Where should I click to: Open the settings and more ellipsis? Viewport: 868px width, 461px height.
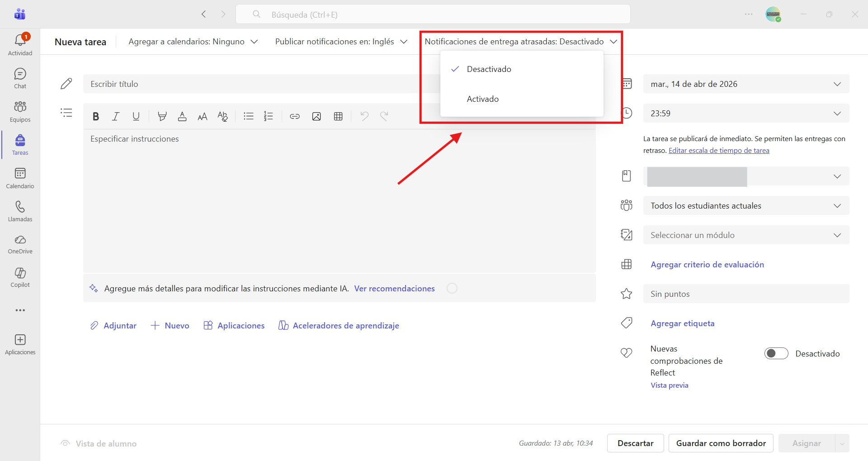pos(749,14)
